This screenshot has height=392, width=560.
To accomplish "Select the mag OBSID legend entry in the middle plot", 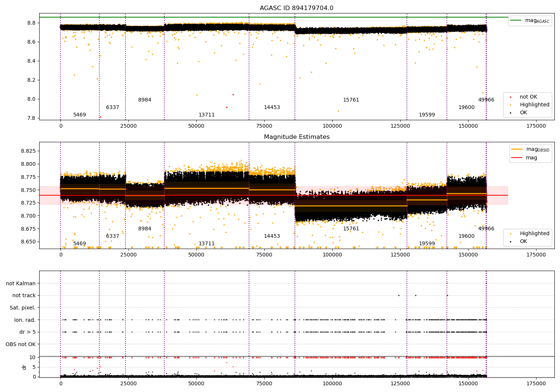I will coord(531,149).
